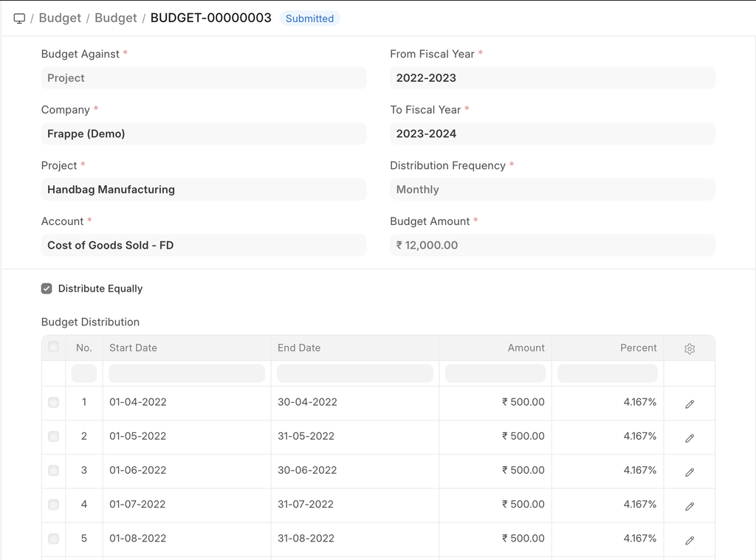
Task: Click the desktop home icon in breadcrumb
Action: click(x=19, y=18)
